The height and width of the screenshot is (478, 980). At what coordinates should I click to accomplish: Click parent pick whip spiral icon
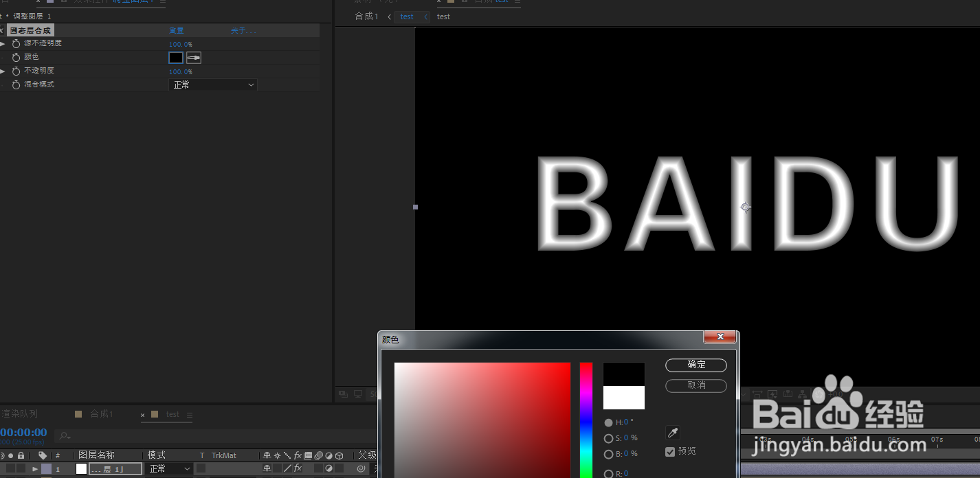pyautogui.click(x=361, y=468)
